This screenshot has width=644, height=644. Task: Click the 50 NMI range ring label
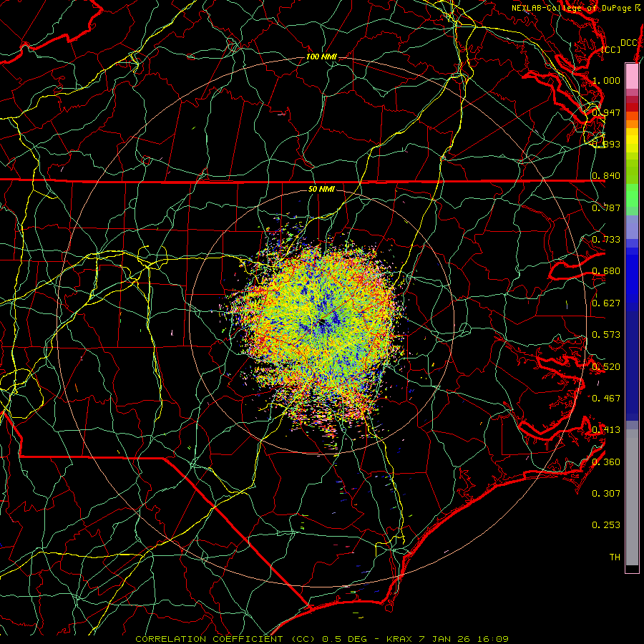321,189
